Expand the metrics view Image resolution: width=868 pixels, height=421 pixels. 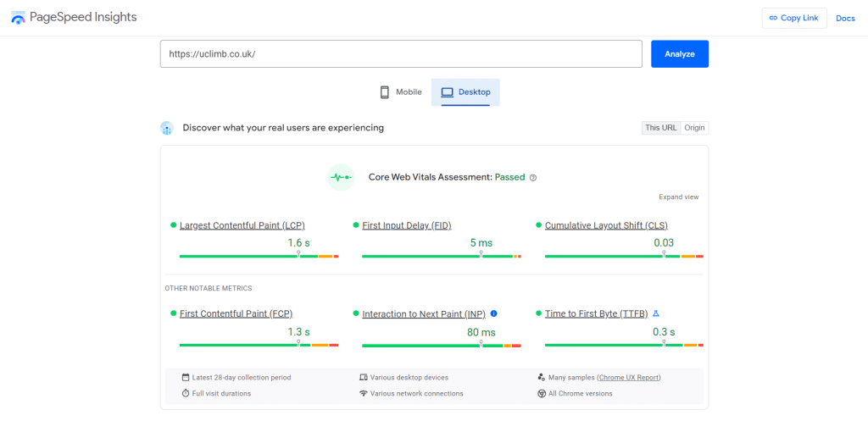(679, 197)
